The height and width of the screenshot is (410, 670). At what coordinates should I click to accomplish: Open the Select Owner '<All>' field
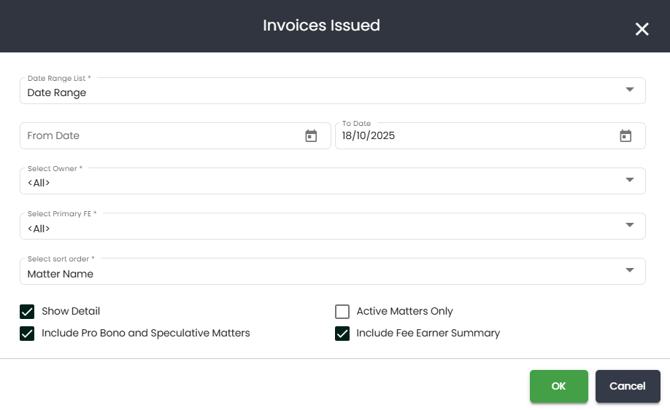click(300, 182)
